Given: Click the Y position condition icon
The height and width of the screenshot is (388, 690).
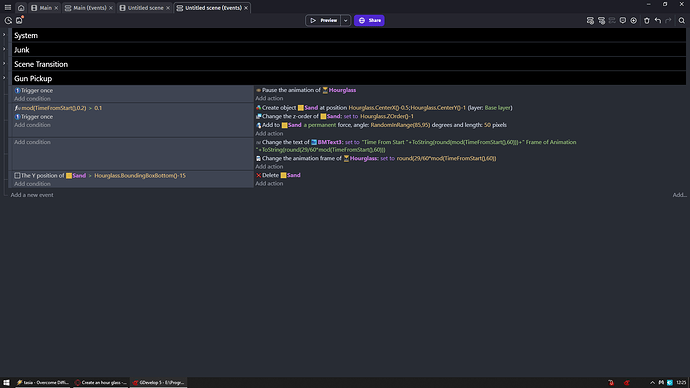Looking at the screenshot, I should (17, 176).
